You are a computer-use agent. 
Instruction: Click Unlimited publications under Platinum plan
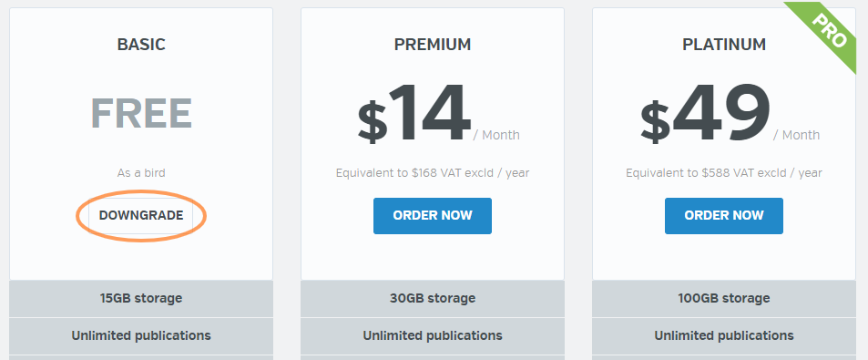click(x=724, y=335)
